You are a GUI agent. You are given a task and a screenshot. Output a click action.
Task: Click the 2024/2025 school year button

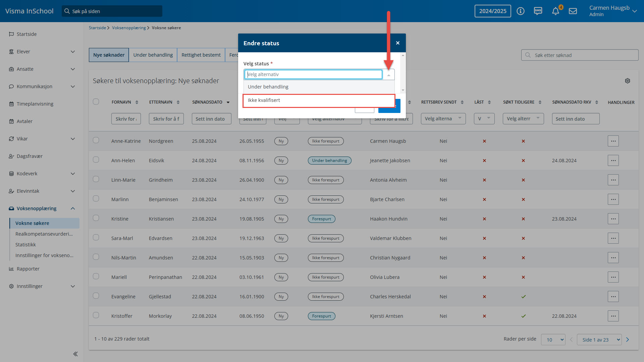tap(493, 11)
